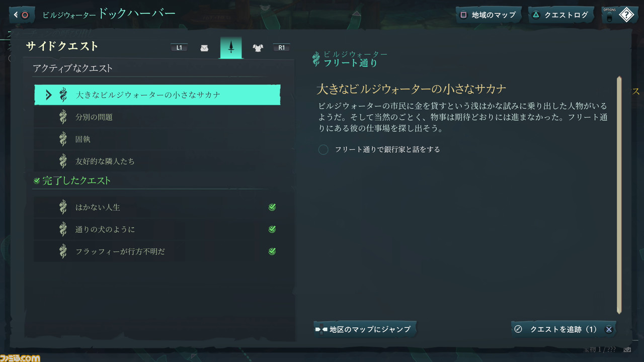Track quest with クエストを追跡 (1) button
Screen dimensions: 644x362
coord(563,329)
